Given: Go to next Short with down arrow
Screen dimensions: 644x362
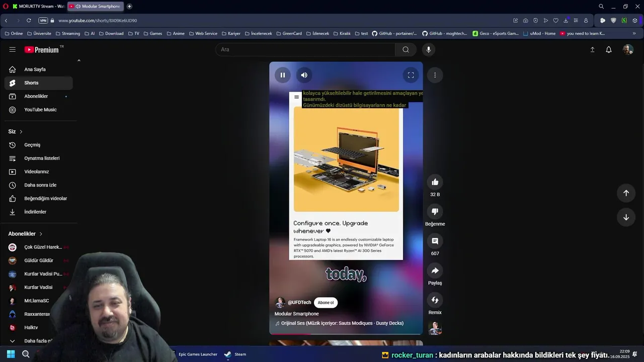Looking at the screenshot, I should tap(626, 217).
